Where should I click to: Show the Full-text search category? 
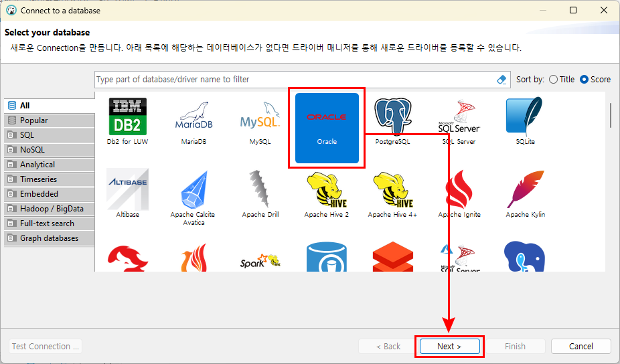pyautogui.click(x=50, y=223)
